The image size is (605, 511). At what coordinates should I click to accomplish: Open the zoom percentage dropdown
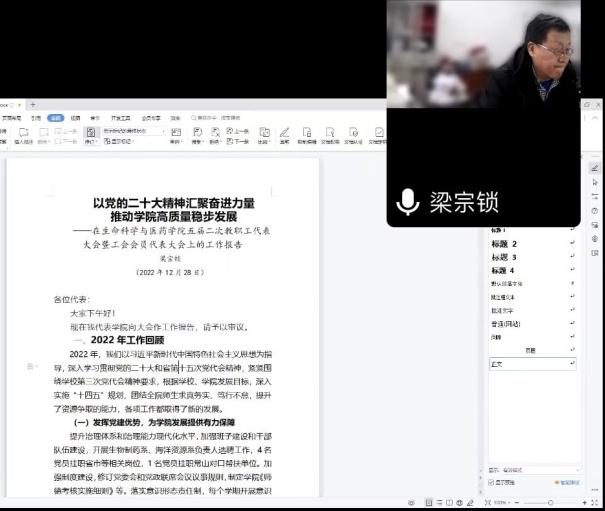pos(502,503)
